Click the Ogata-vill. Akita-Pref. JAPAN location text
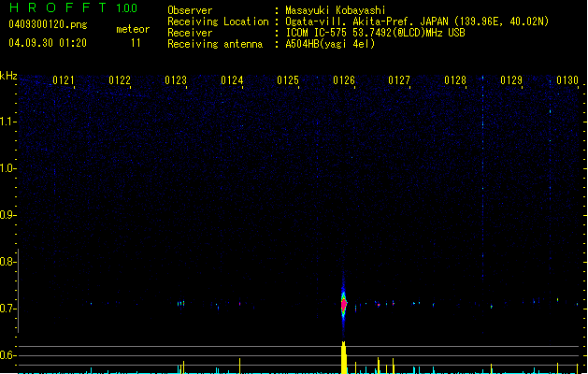Screen dimensions: 588x374 (x=417, y=22)
